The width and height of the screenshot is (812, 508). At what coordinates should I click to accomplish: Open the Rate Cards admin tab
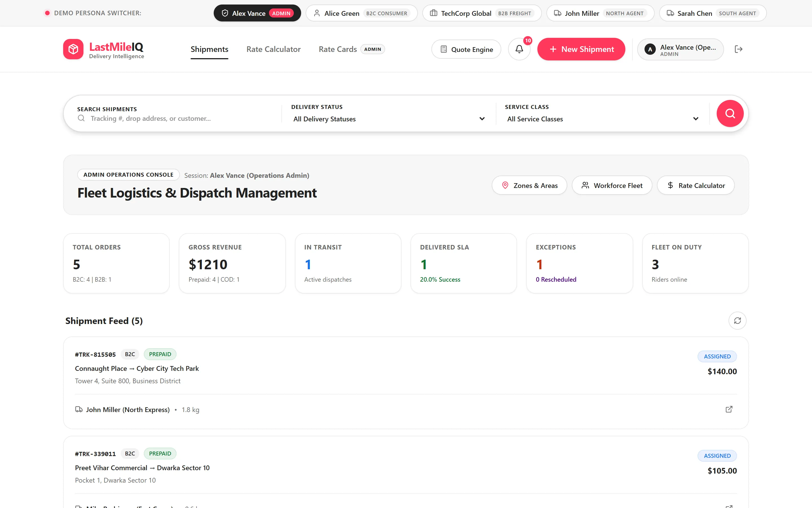tap(351, 49)
